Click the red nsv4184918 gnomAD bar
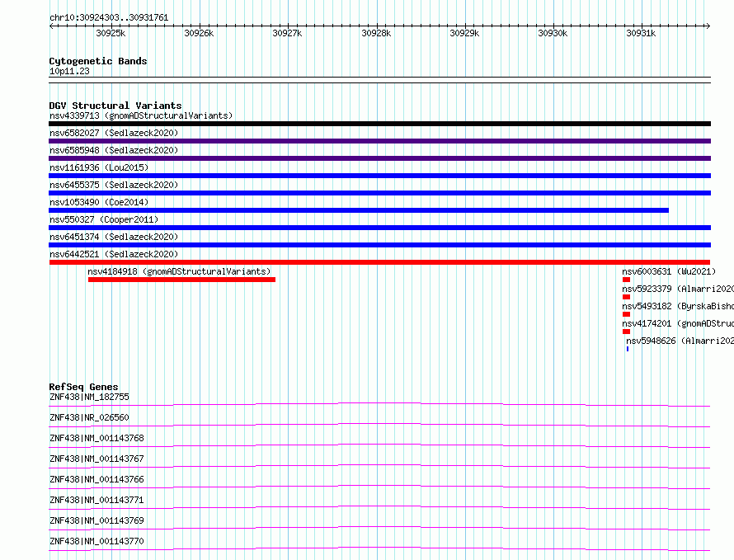The height and width of the screenshot is (560, 734). 181,280
